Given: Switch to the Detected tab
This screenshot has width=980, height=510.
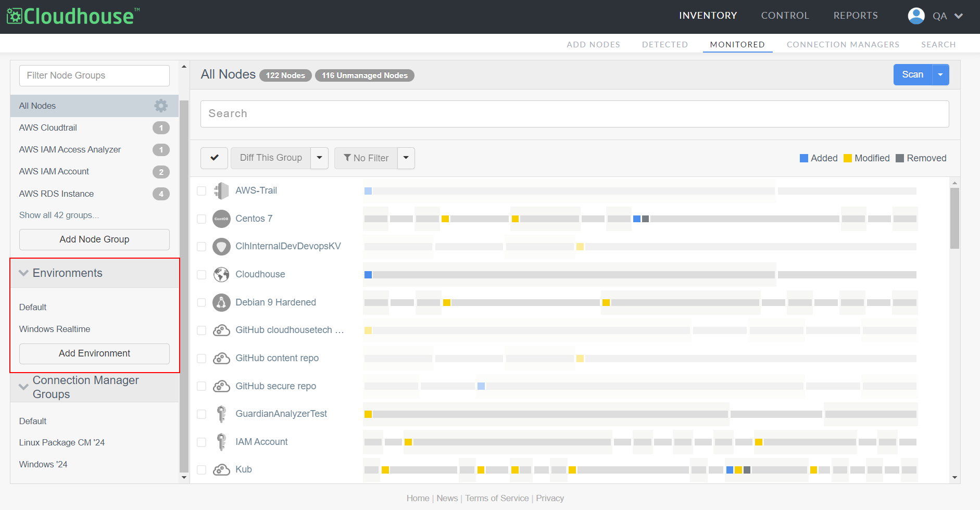Looking at the screenshot, I should 665,45.
